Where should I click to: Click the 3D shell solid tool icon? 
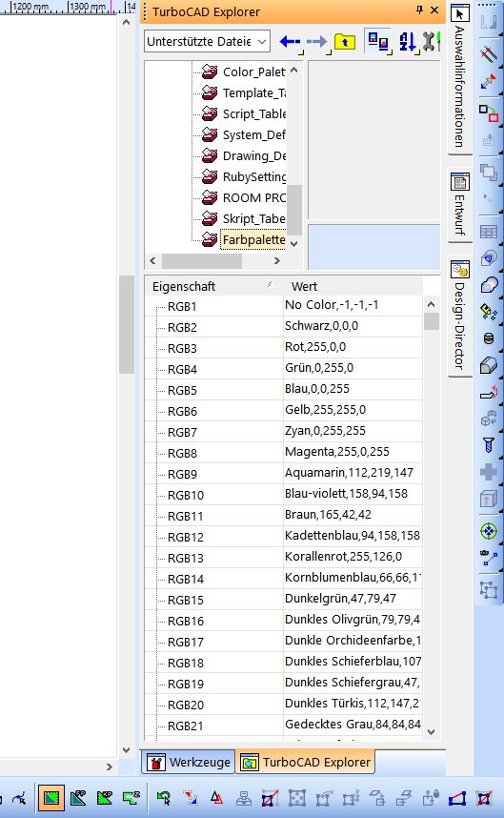[489, 257]
